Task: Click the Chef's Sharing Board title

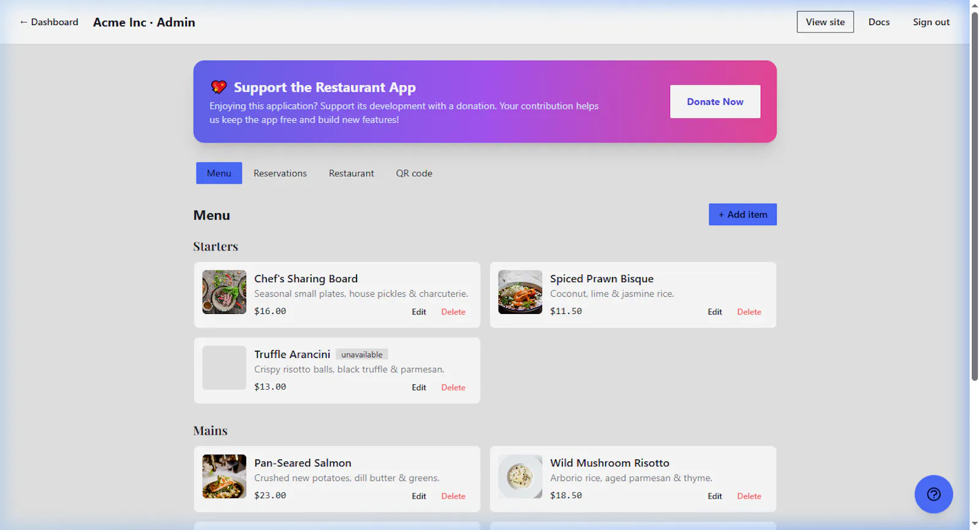Action: tap(306, 278)
